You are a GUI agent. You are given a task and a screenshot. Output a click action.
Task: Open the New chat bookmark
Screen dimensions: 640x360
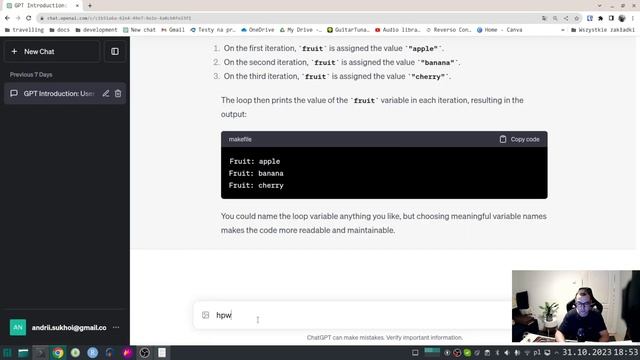(x=139, y=30)
